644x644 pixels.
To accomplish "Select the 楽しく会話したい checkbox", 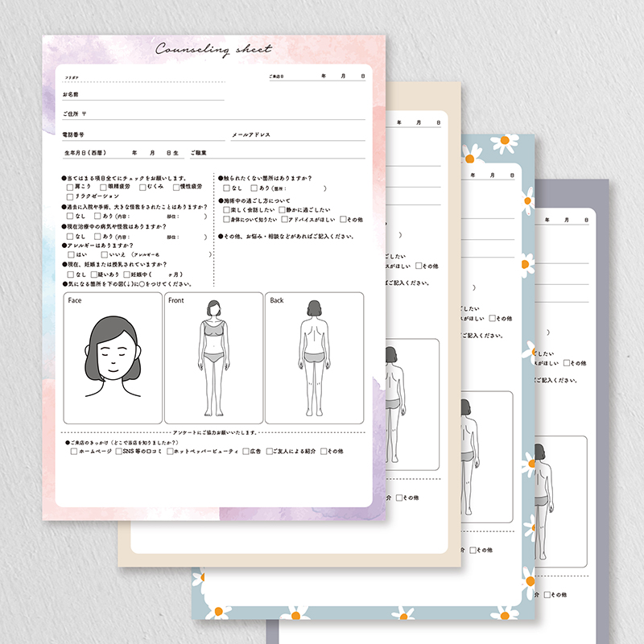I will (227, 210).
